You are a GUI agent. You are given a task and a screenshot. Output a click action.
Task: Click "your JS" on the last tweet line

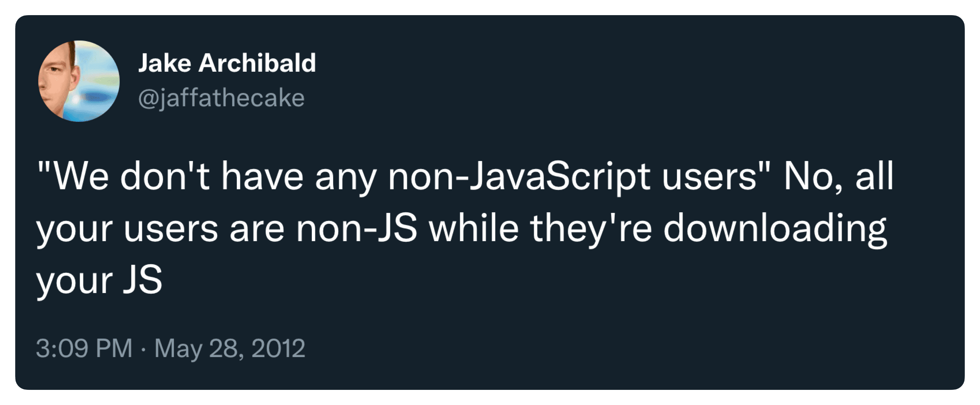pyautogui.click(x=99, y=280)
